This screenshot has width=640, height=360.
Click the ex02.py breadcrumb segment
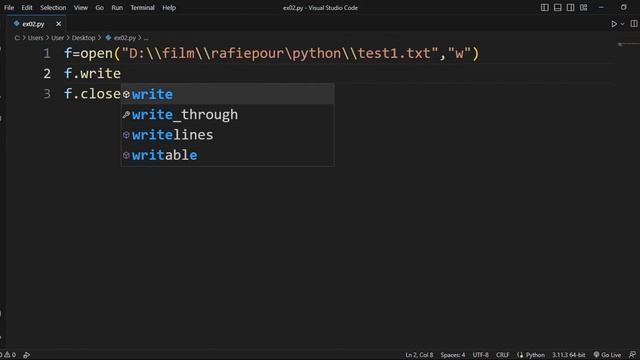tap(124, 38)
